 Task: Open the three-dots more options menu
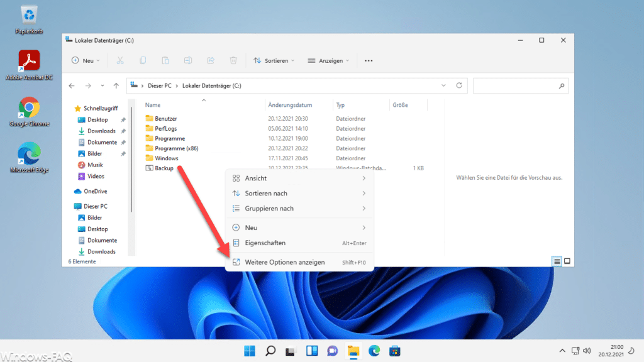(x=369, y=61)
